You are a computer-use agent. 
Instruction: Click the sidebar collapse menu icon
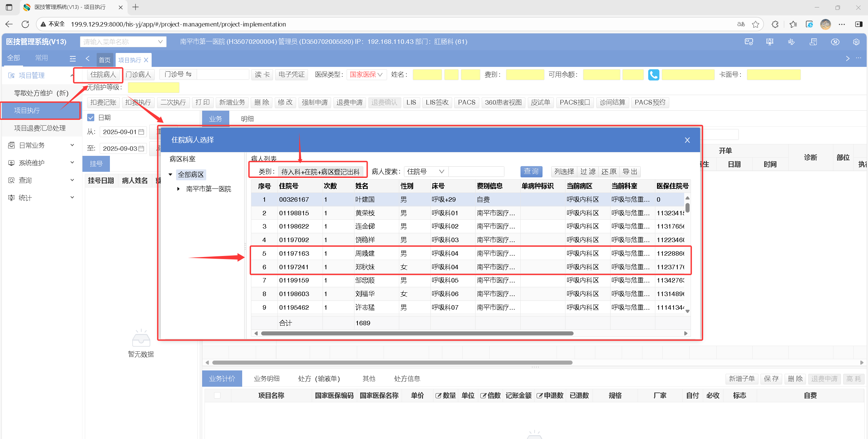[73, 59]
